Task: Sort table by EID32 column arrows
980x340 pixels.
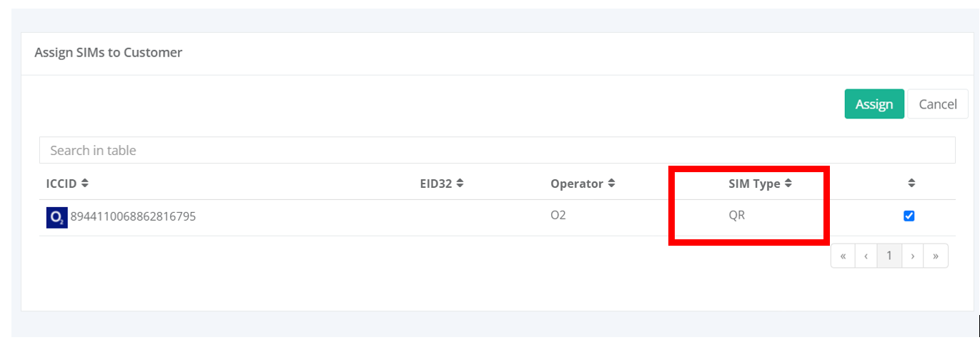Action: [460, 184]
